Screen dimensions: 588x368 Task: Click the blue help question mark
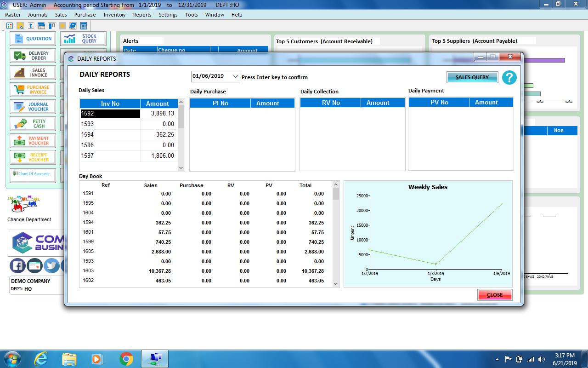pos(509,78)
